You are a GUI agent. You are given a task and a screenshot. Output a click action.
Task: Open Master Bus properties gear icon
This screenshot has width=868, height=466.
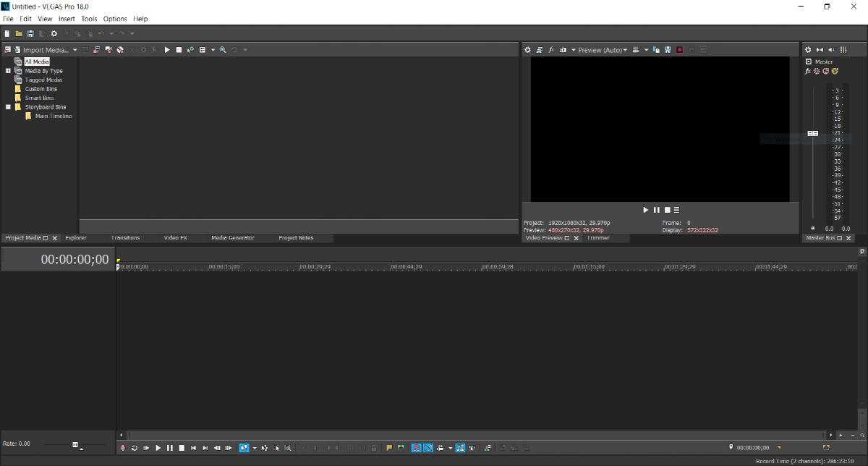(808, 49)
